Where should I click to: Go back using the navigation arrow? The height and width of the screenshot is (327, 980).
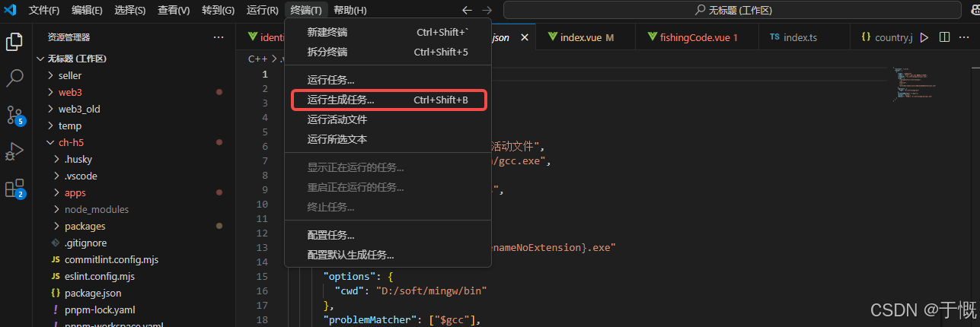click(x=468, y=11)
